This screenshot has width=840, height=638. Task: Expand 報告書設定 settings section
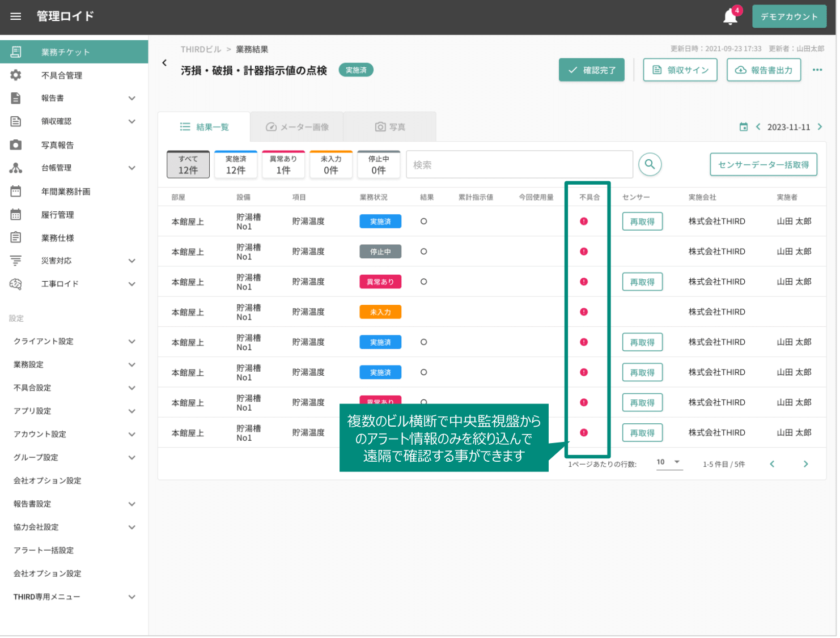(x=132, y=504)
